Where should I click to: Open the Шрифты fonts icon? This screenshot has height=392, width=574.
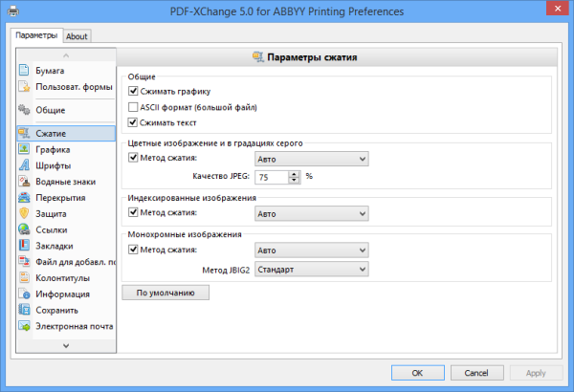click(25, 165)
